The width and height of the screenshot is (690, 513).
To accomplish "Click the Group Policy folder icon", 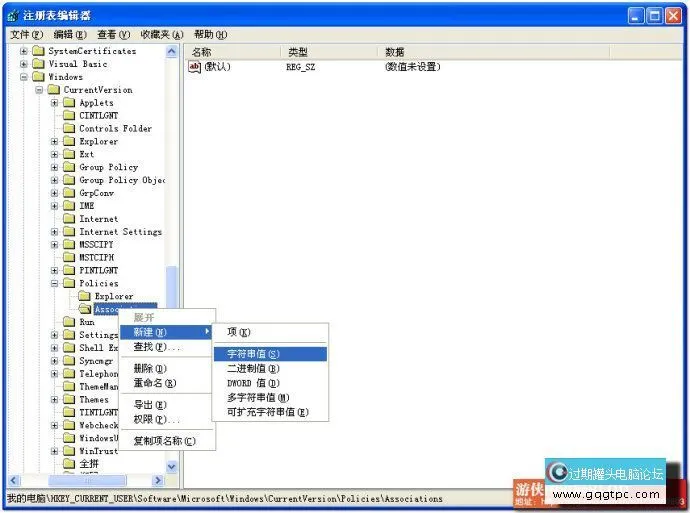I will [x=69, y=167].
